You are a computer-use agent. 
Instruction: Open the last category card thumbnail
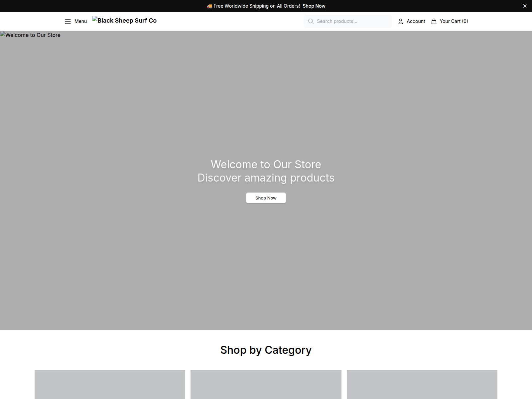(422, 384)
